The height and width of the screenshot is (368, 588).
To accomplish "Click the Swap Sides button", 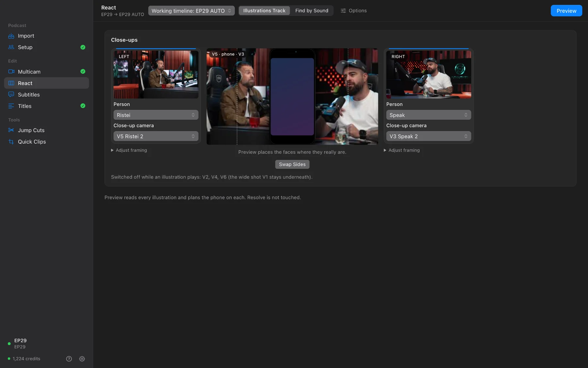I will [x=292, y=165].
